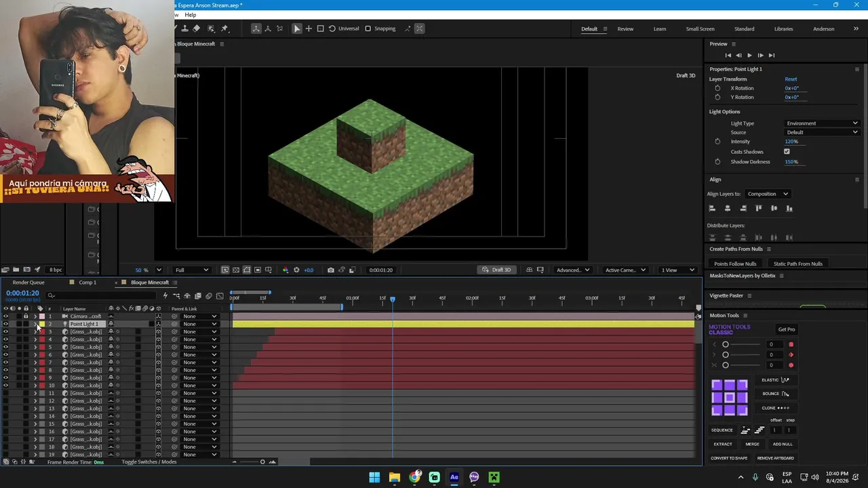Expand the Cámara layer properties

pyautogui.click(x=35, y=317)
